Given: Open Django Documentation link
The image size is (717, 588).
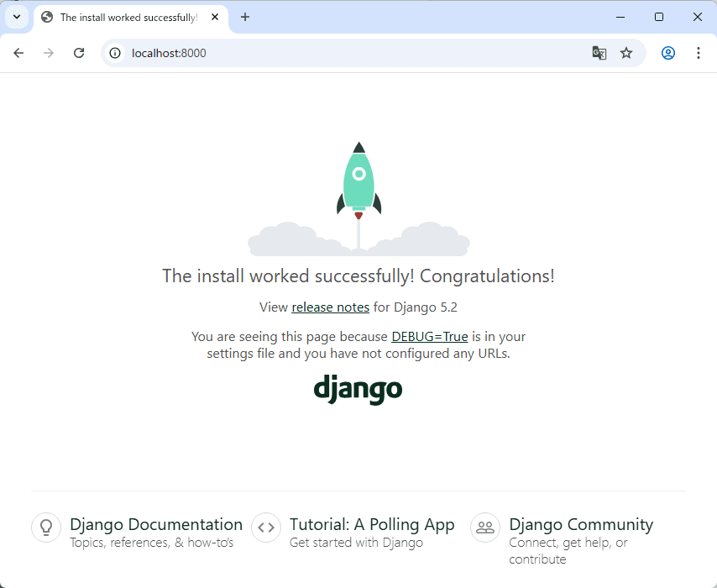Looking at the screenshot, I should click(x=156, y=524).
